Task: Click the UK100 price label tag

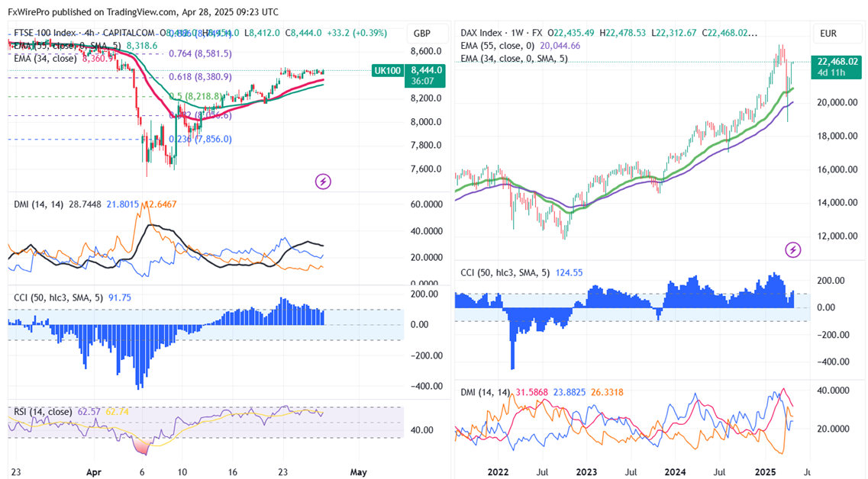Action: (387, 70)
